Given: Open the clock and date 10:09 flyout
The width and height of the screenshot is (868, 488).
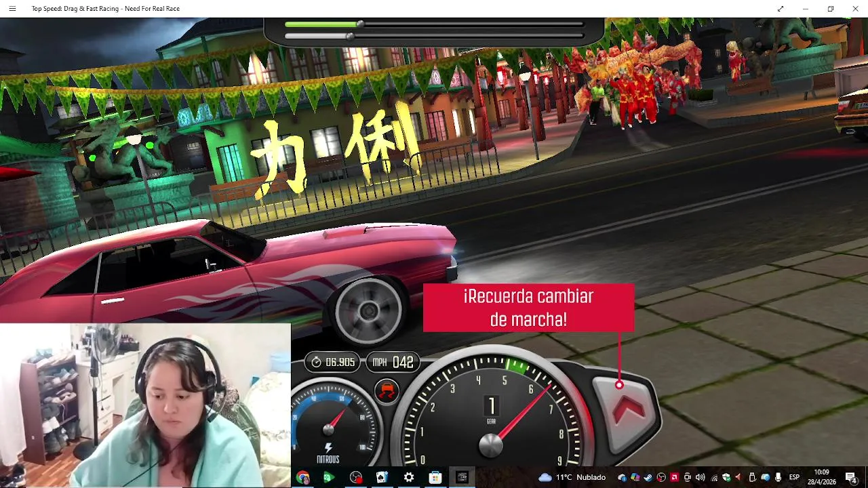Looking at the screenshot, I should tap(821, 477).
